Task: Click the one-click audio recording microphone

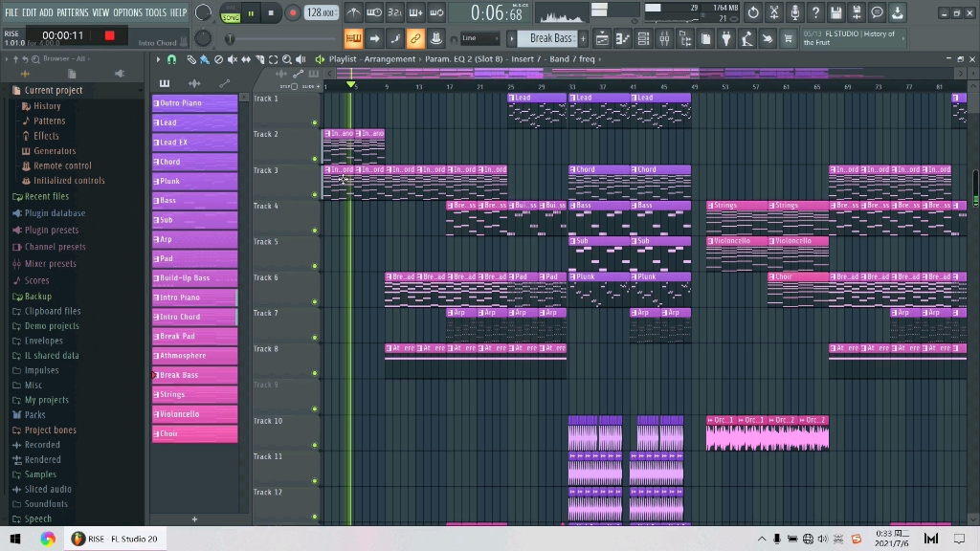Action: (x=794, y=12)
